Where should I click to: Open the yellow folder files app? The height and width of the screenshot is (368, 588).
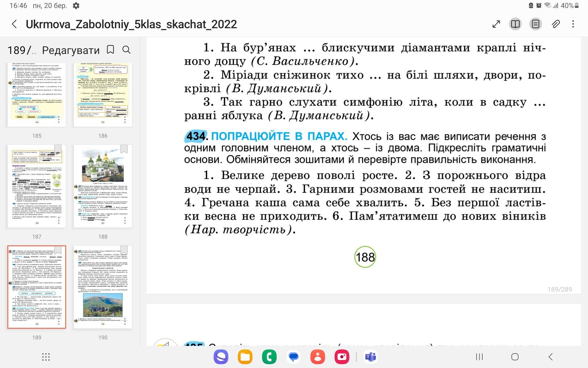245,357
